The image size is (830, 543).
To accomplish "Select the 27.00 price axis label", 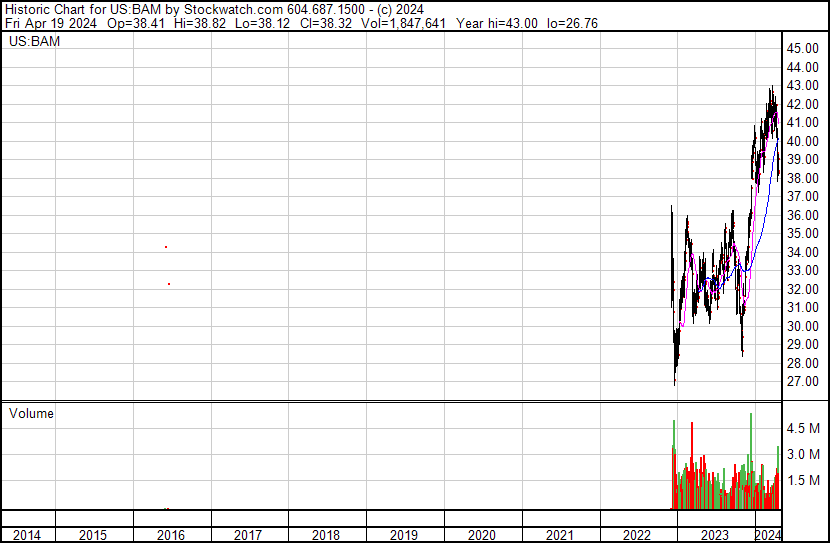I will pyautogui.click(x=803, y=382).
